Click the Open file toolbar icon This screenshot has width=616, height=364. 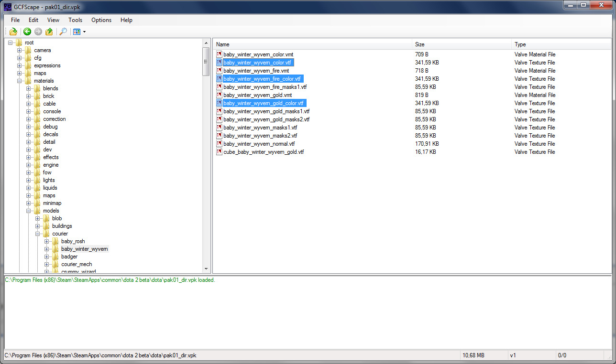13,32
